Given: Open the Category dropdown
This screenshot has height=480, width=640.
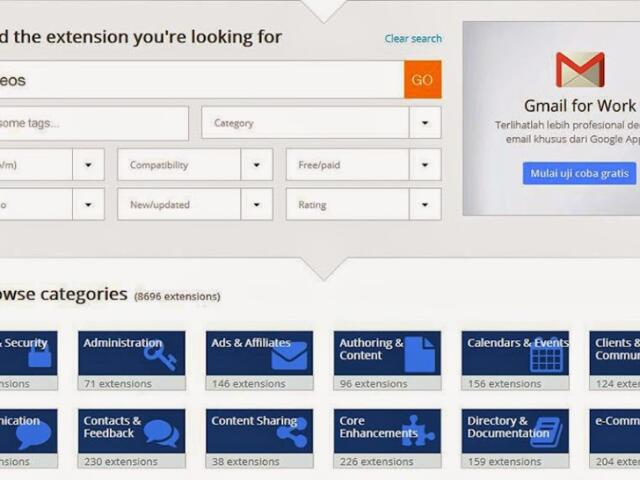Looking at the screenshot, I should coord(321,123).
